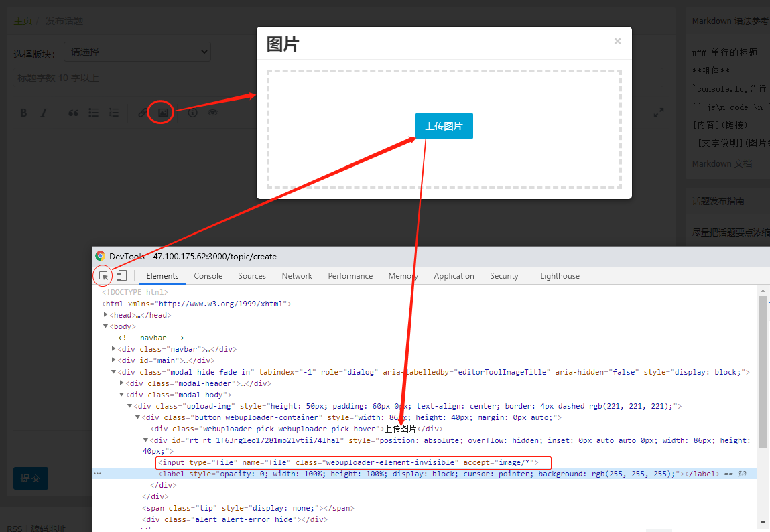Select the input type file element line

(348, 462)
